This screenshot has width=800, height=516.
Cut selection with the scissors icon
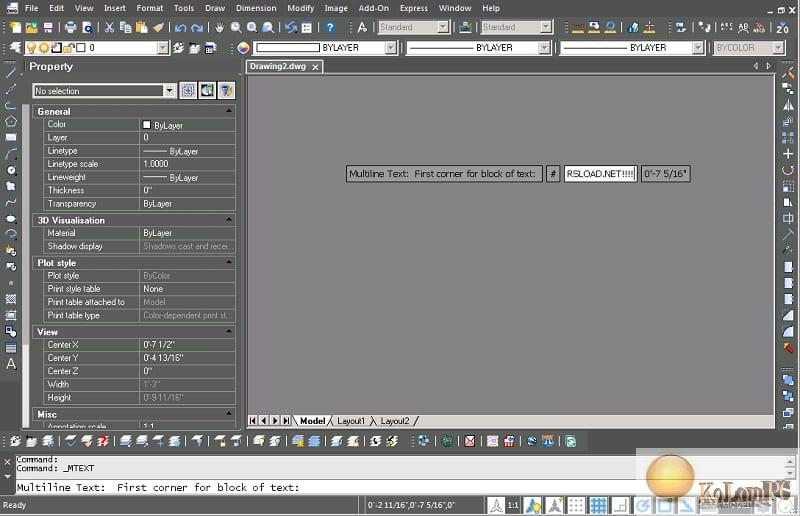[109, 27]
